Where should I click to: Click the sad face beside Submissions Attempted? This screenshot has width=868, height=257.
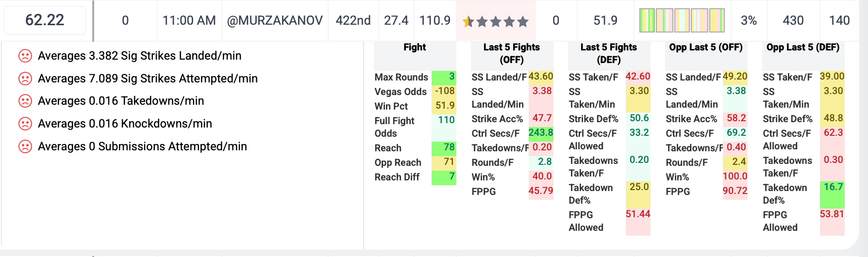[25, 146]
